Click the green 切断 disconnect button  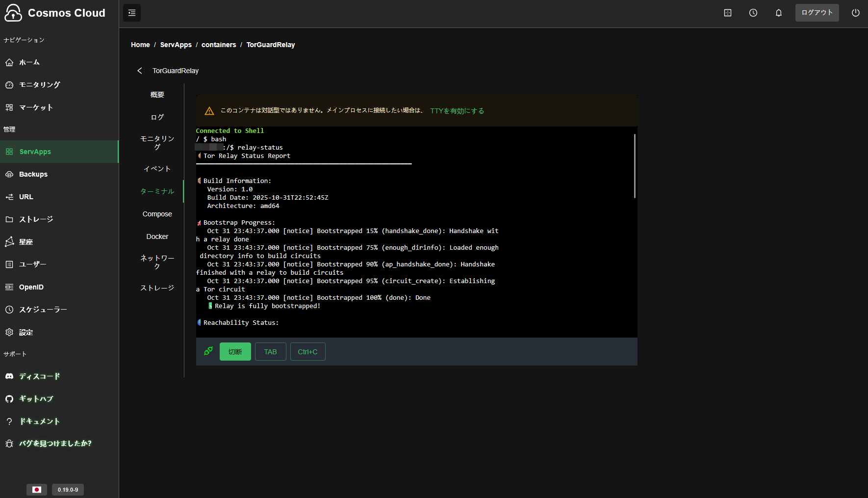click(235, 352)
